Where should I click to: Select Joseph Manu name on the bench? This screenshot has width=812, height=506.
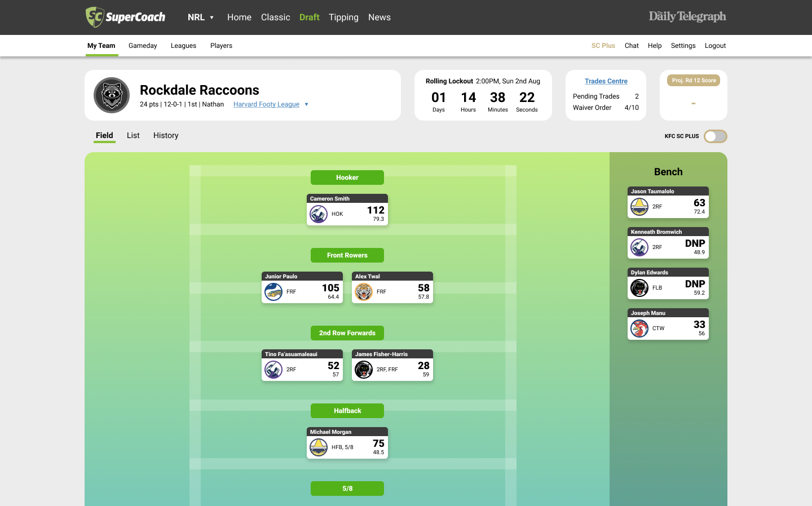click(x=648, y=313)
